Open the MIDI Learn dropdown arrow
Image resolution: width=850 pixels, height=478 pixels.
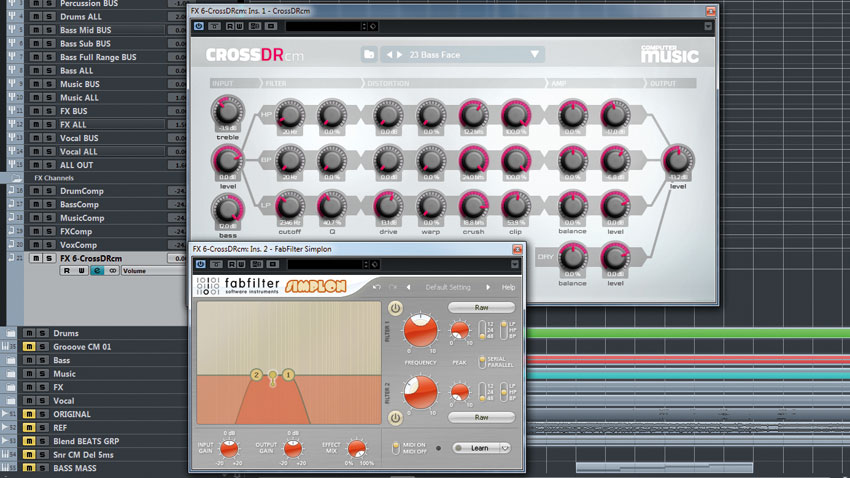[x=505, y=448]
